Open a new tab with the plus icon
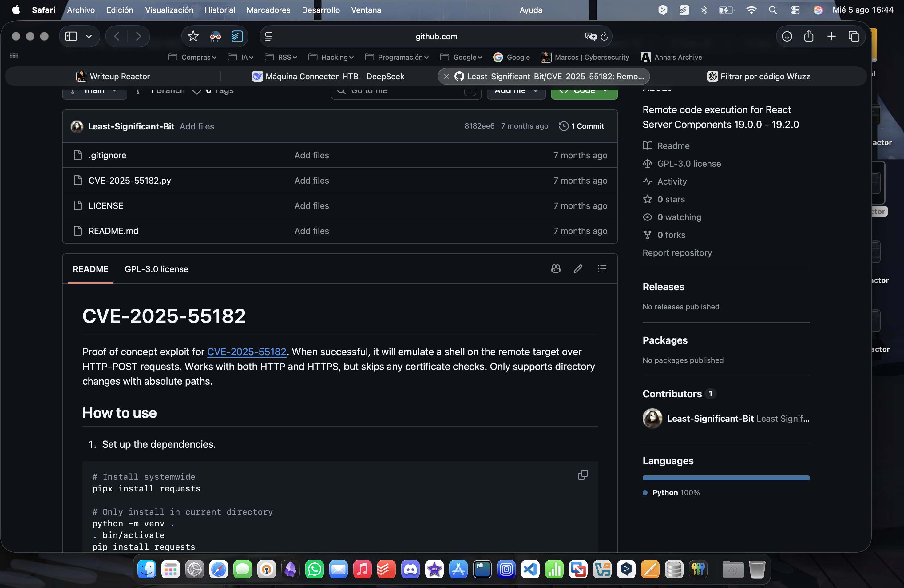Screen dimensions: 904x588 [831, 37]
